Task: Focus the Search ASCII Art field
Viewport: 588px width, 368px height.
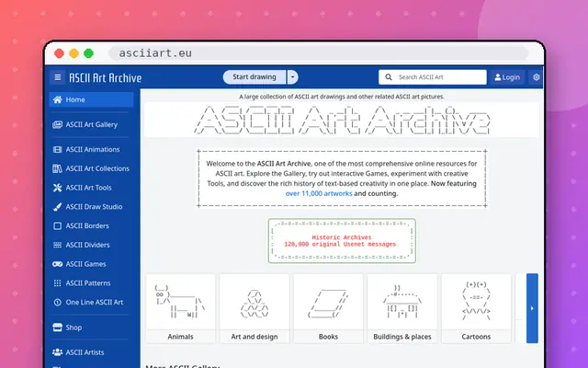Action: [x=433, y=77]
